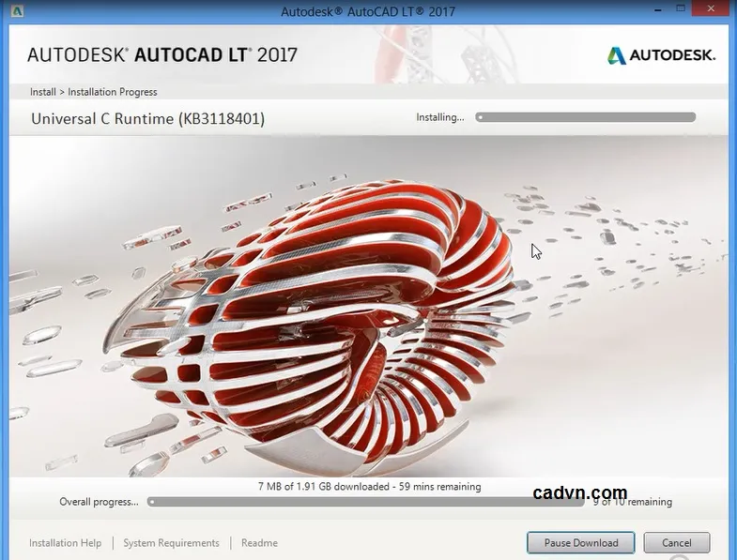The width and height of the screenshot is (737, 560).
Task: Minimize the AutoCAD LT installer window
Action: point(658,9)
